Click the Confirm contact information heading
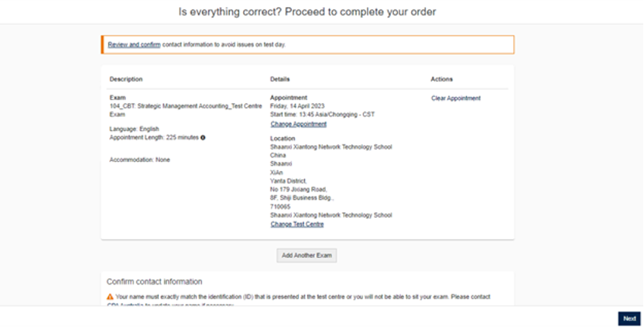 pyautogui.click(x=154, y=281)
